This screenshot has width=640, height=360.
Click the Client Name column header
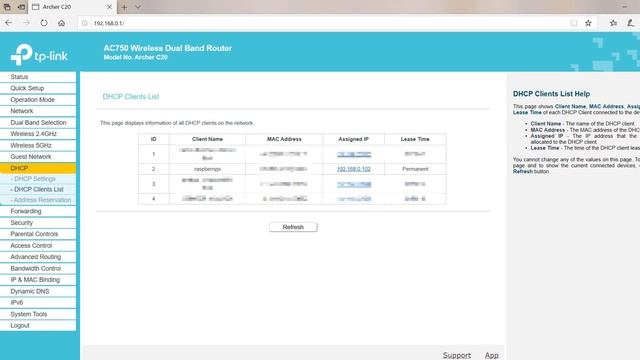point(207,139)
